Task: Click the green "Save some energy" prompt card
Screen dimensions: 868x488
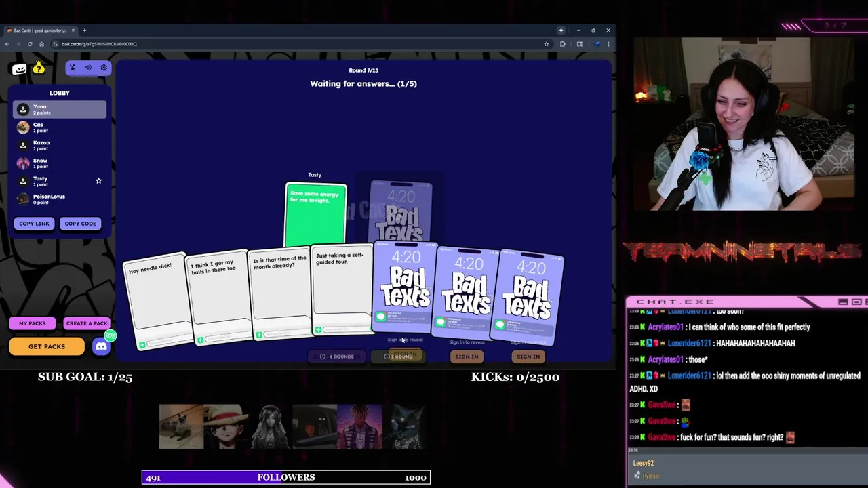Action: coord(316,214)
